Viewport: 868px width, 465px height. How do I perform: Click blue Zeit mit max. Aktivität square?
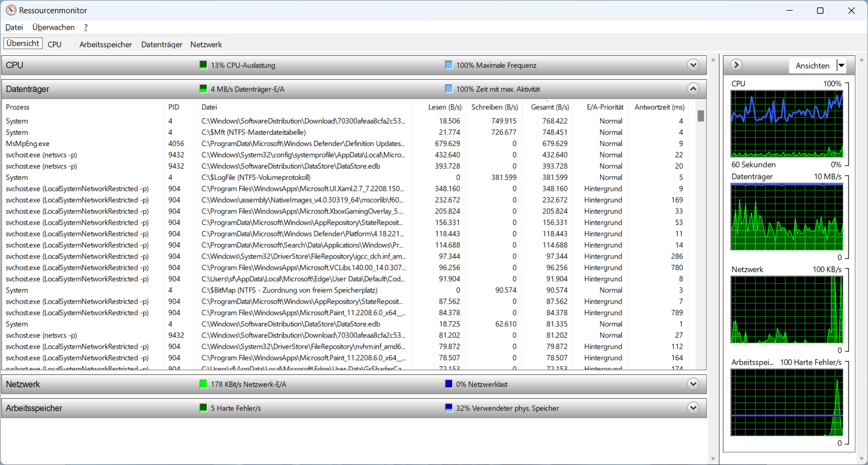click(x=449, y=89)
